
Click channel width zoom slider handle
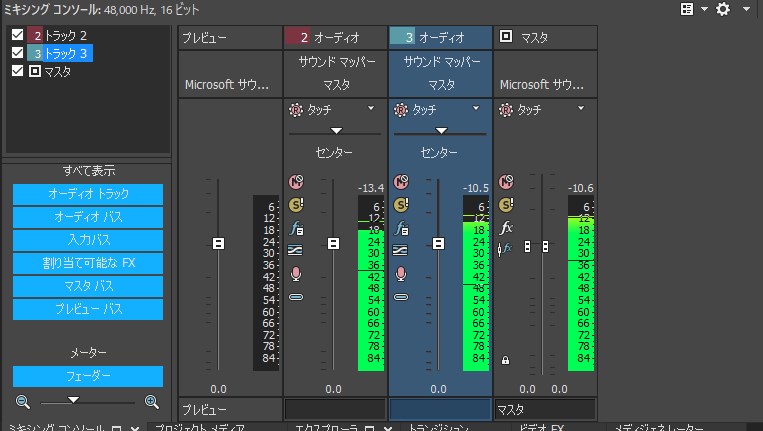[x=73, y=400]
